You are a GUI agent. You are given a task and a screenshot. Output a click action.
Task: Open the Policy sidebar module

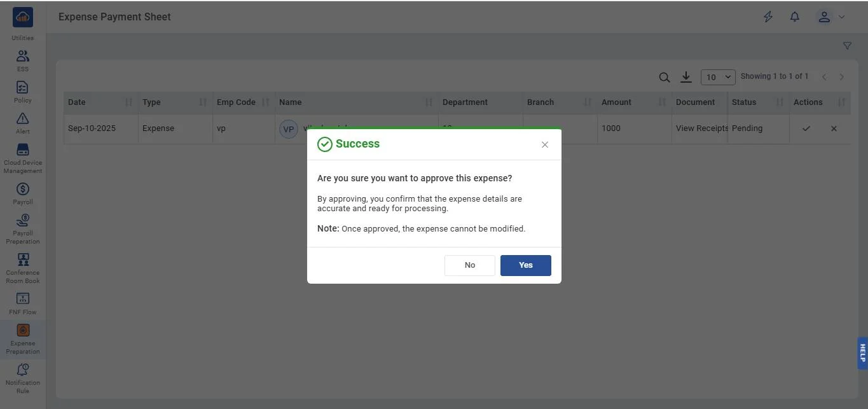tap(22, 92)
